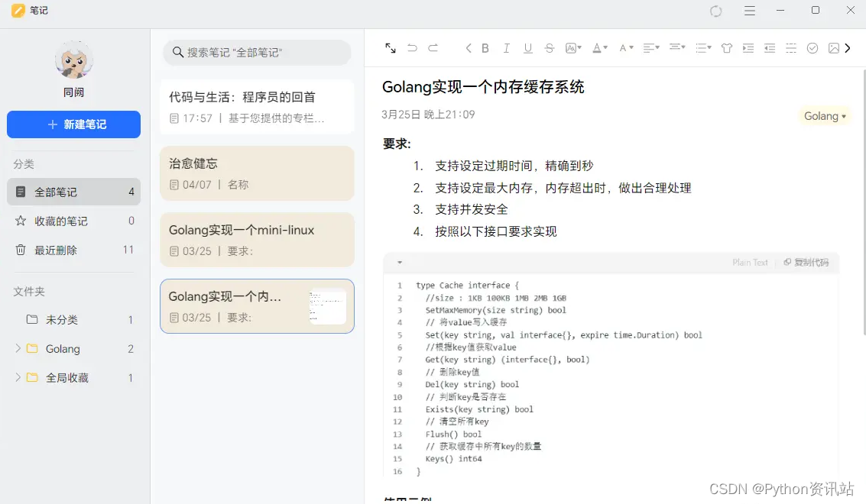Decrease paragraph indent
866x504 pixels.
[x=770, y=48]
